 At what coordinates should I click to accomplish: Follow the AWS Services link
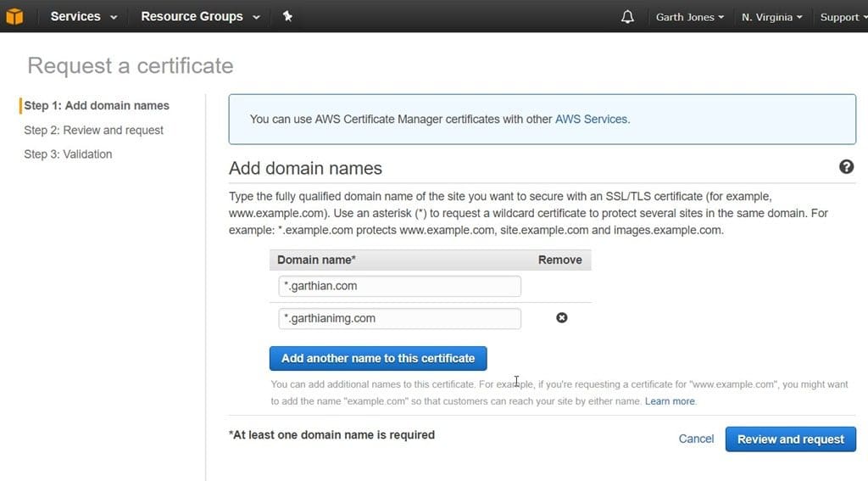(591, 119)
